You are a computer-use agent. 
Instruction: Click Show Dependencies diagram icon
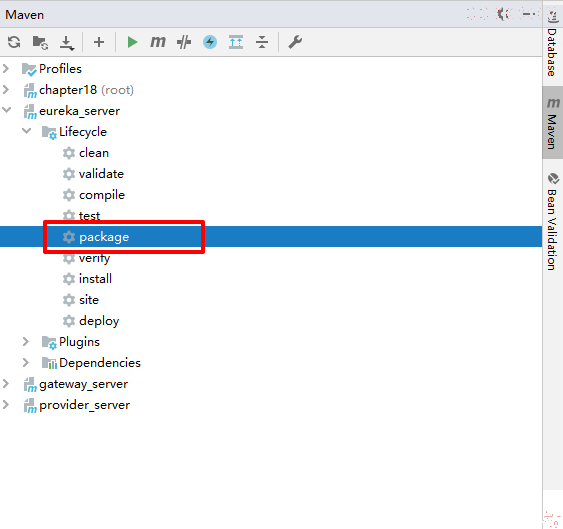tap(236, 42)
